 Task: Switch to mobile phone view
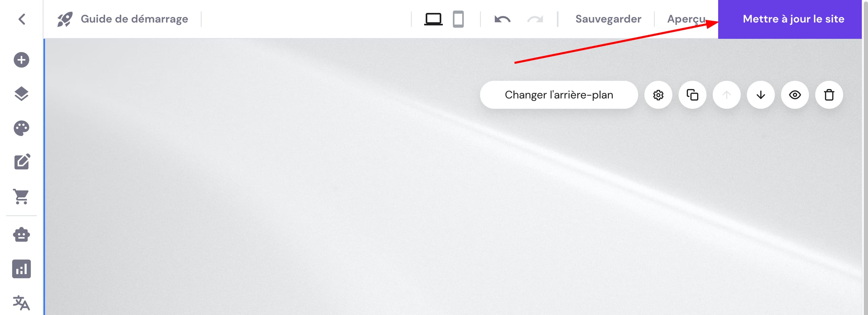pos(458,19)
